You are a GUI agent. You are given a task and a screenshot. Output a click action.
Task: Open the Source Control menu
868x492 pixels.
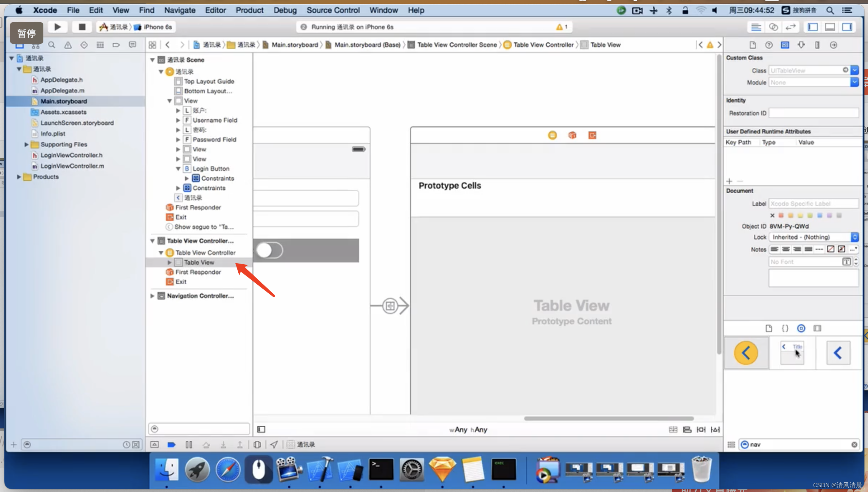(333, 10)
